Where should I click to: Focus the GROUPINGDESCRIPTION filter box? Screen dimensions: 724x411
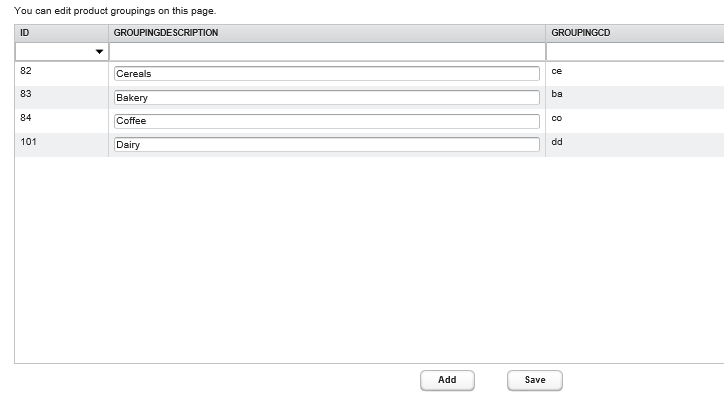pyautogui.click(x=326, y=52)
